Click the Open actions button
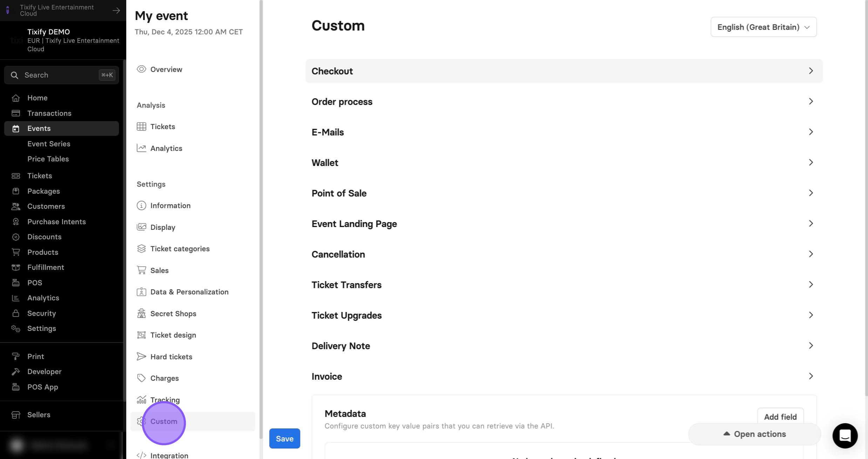This screenshot has height=459, width=868. pos(754,434)
